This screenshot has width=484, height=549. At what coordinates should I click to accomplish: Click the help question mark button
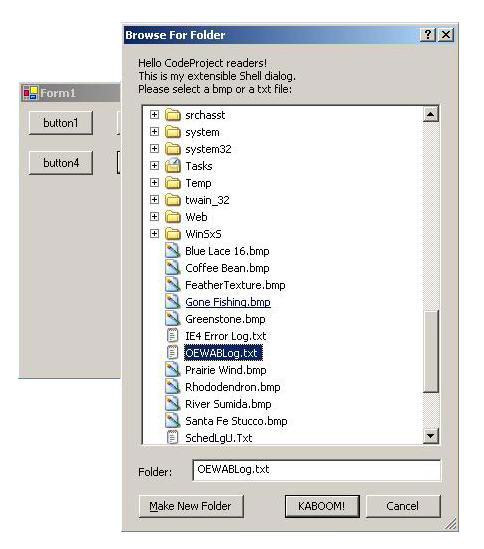tap(428, 35)
